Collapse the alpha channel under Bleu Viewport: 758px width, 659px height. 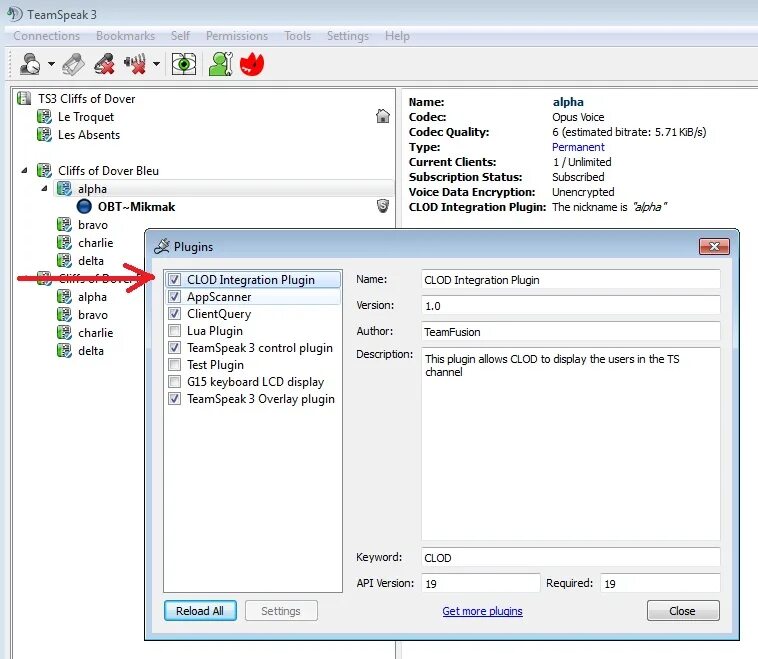[x=44, y=189]
